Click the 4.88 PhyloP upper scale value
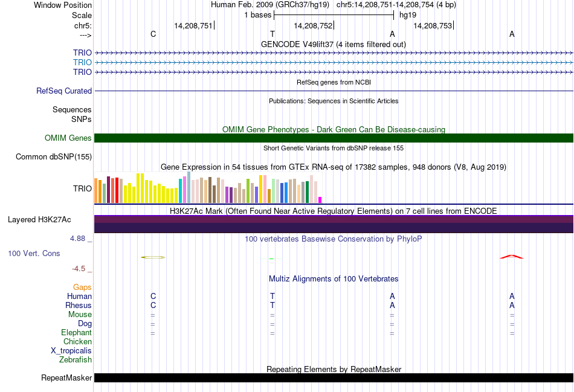Image resolution: width=574 pixels, height=392 pixels. (77, 239)
